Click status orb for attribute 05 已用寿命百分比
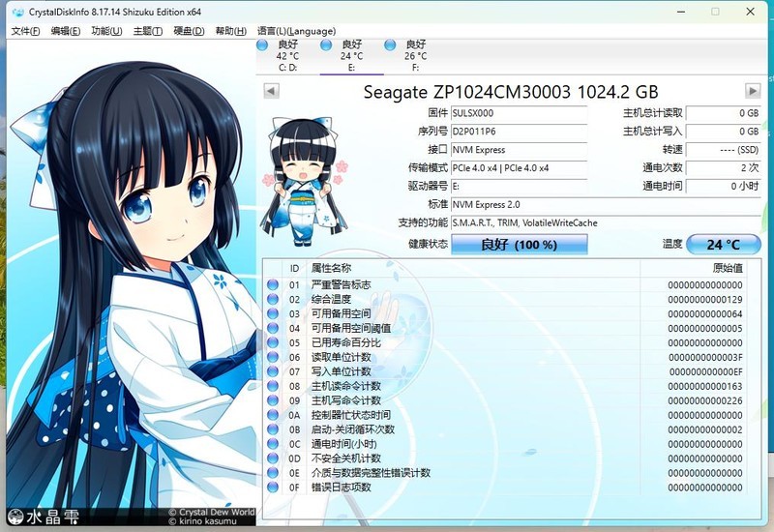The height and width of the screenshot is (532, 774). click(273, 342)
